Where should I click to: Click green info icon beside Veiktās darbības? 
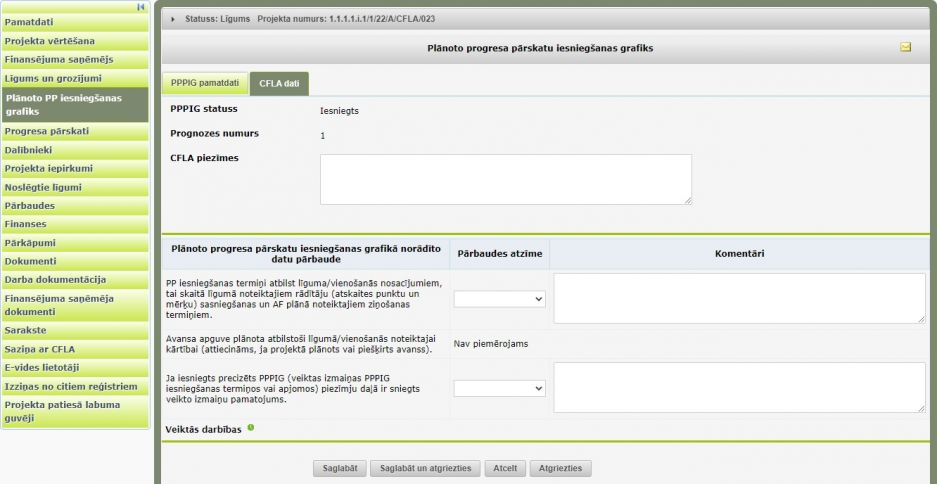point(251,428)
